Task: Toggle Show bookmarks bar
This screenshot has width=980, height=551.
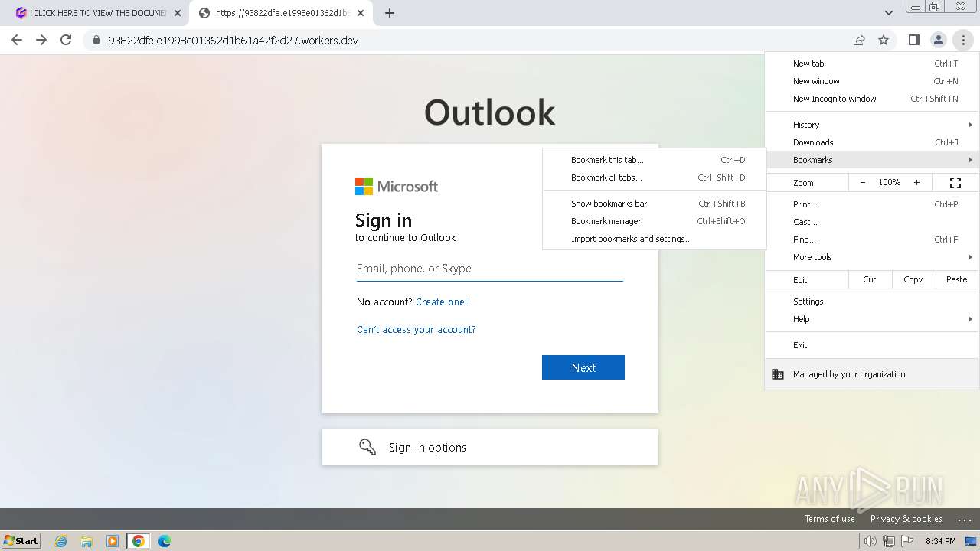Action: (655, 204)
